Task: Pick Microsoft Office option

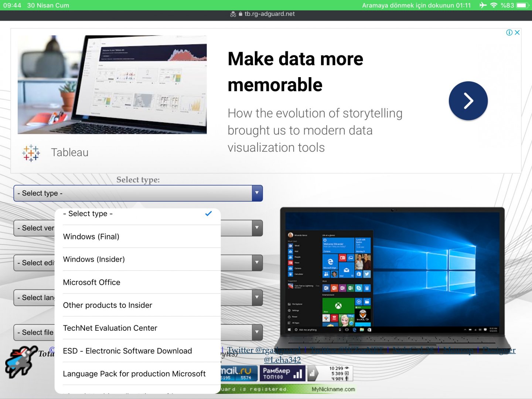Action: pos(138,282)
